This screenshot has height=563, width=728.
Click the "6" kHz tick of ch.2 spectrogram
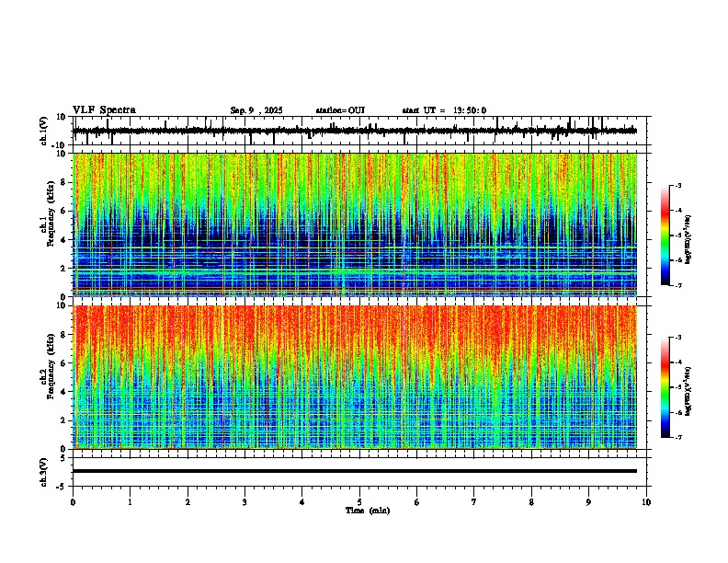[x=63, y=363]
